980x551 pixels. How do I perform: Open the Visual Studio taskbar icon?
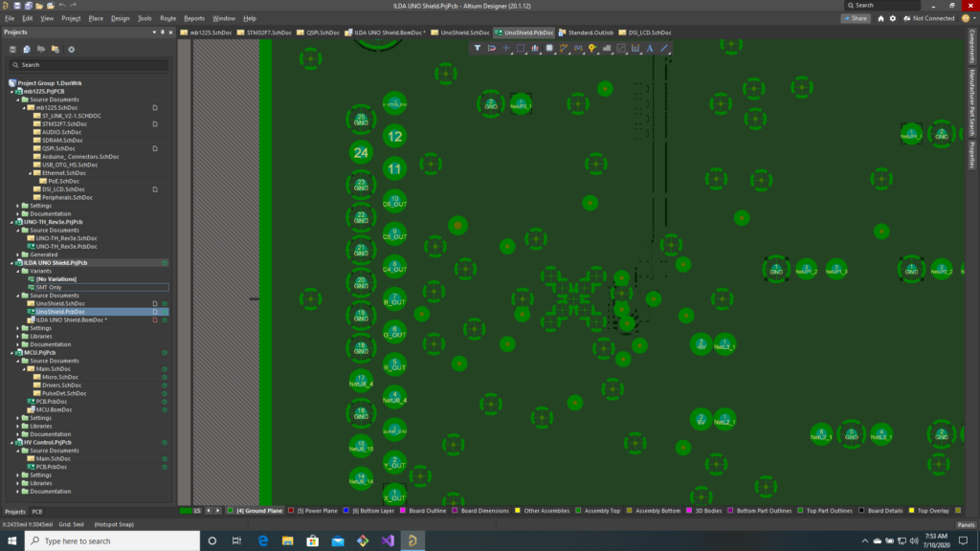(x=388, y=540)
